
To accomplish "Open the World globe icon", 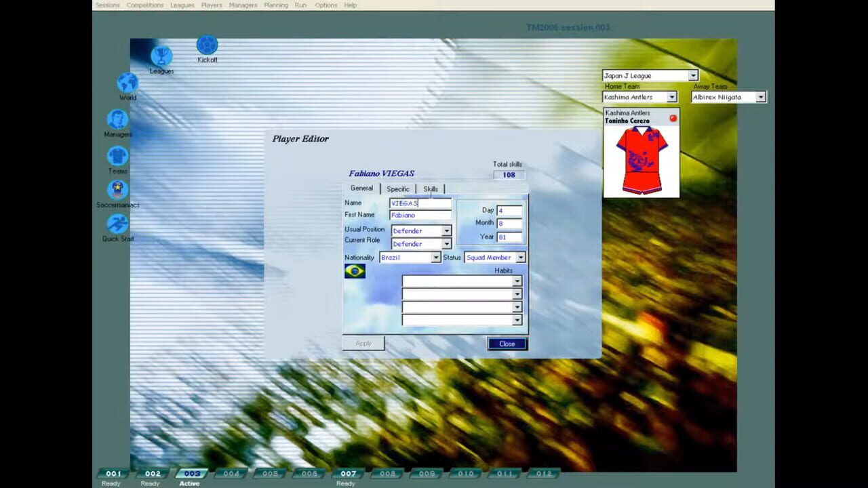I will click(x=127, y=83).
